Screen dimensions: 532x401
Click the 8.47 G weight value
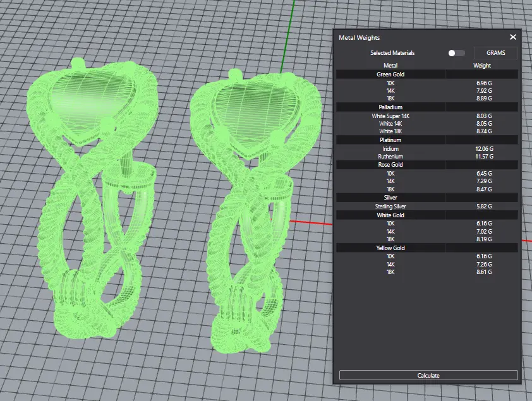(484, 189)
